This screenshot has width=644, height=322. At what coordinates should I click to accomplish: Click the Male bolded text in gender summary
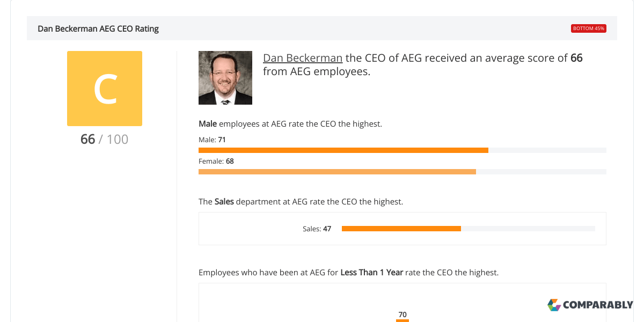[207, 123]
